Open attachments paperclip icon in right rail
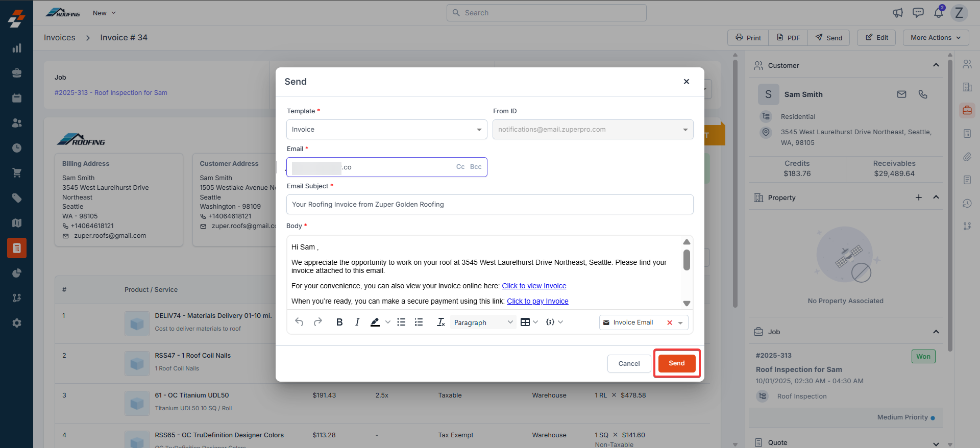This screenshot has width=980, height=448. point(967,157)
